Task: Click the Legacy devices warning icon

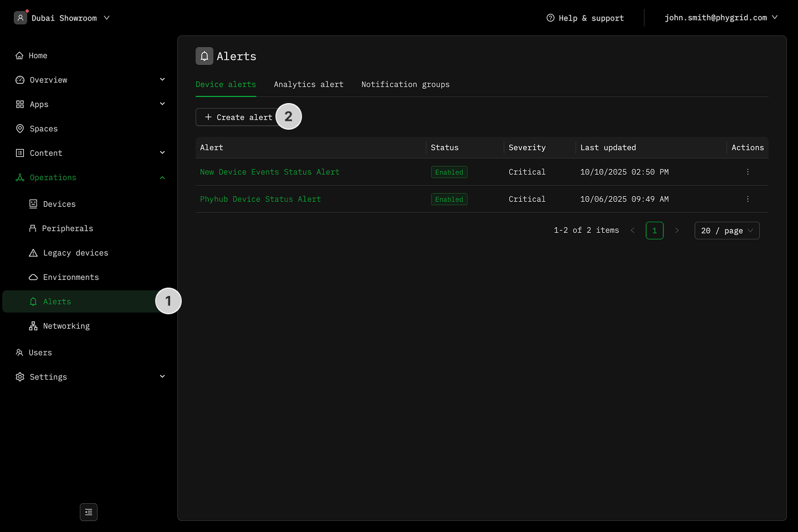Action: (x=33, y=253)
